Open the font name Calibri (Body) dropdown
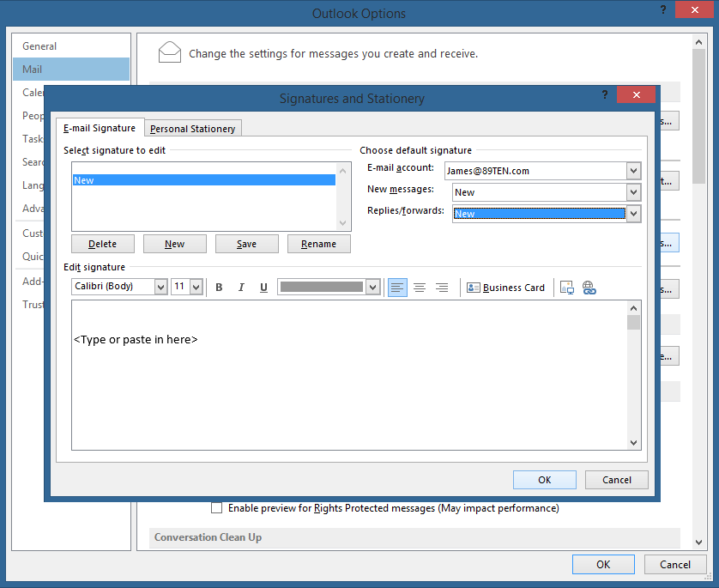719x588 pixels. click(x=160, y=288)
